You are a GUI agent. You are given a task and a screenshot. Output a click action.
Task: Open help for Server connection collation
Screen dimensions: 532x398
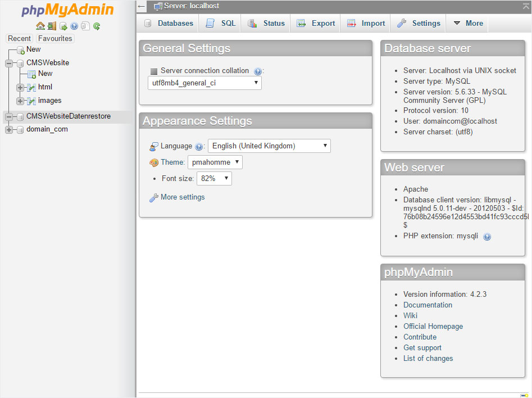pyautogui.click(x=257, y=71)
